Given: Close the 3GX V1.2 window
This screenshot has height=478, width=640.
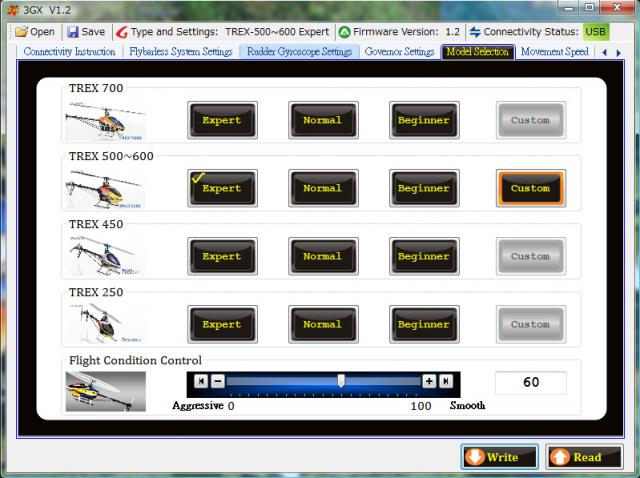Looking at the screenshot, I should point(618,7).
